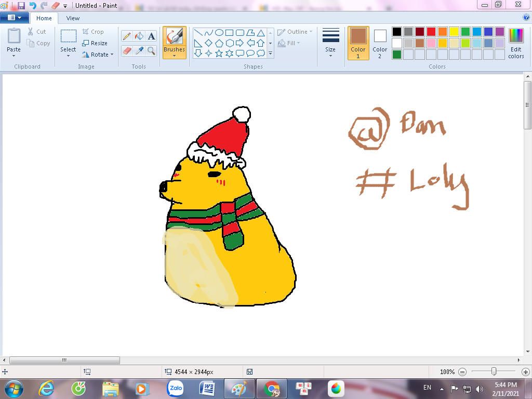
Task: Switch to the Home tab
Action: point(44,18)
